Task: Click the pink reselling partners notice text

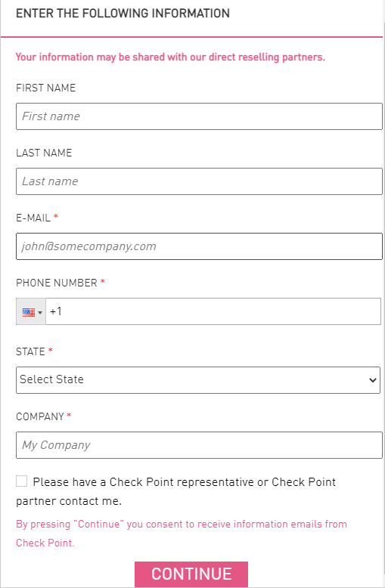Action: pyautogui.click(x=170, y=57)
